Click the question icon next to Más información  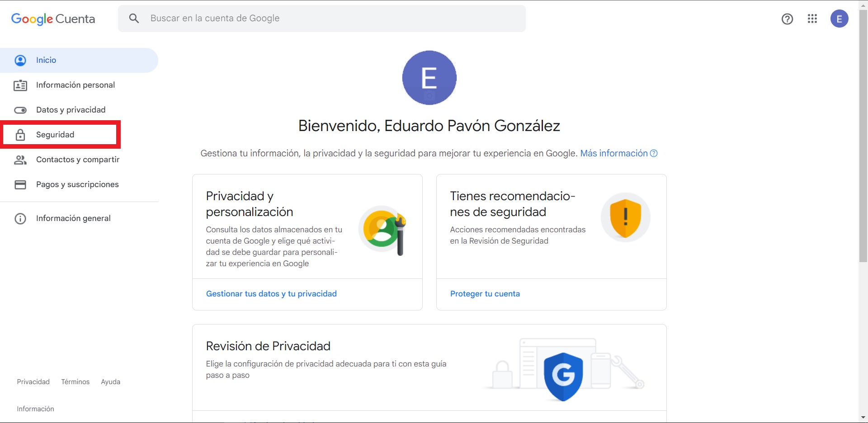[654, 154]
